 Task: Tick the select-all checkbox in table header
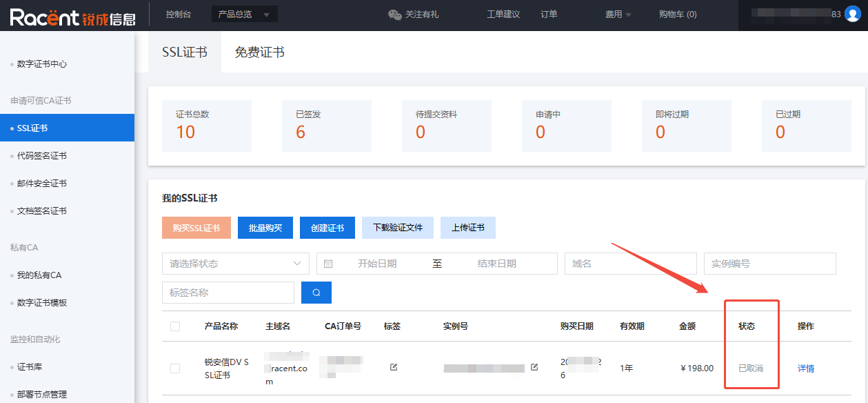(175, 326)
